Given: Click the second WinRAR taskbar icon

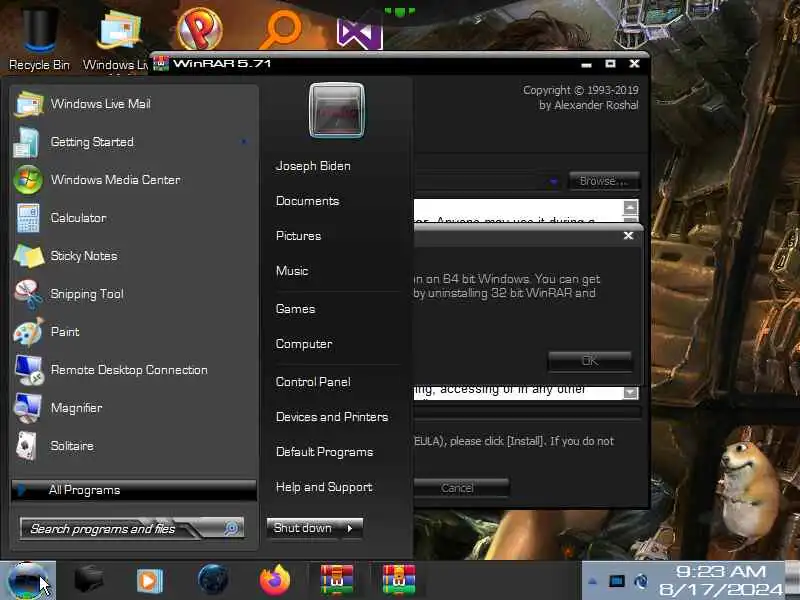Looking at the screenshot, I should pyautogui.click(x=399, y=580).
